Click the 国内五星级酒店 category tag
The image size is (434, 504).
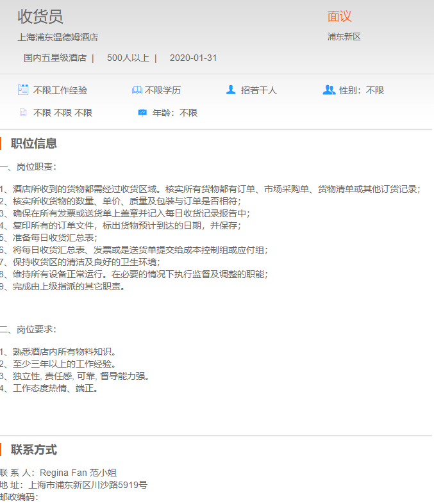point(55,58)
